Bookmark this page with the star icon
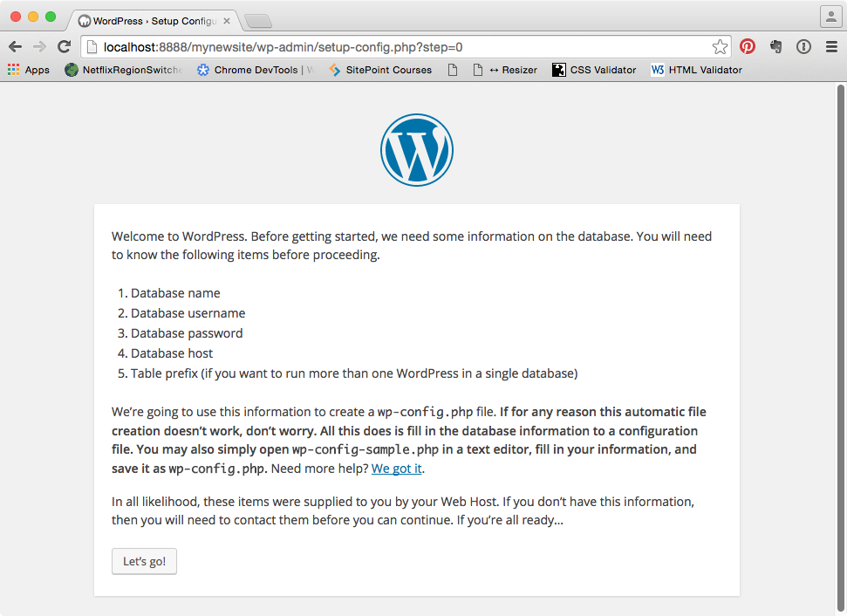 720,47
